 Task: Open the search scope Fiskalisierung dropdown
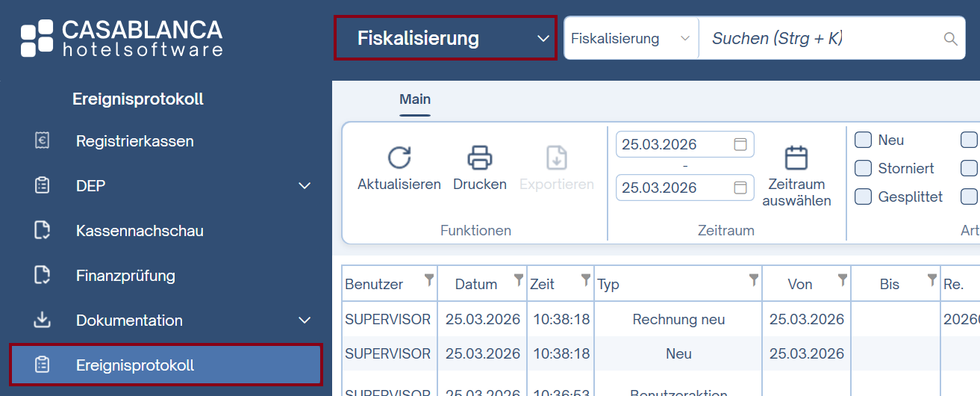pos(631,38)
